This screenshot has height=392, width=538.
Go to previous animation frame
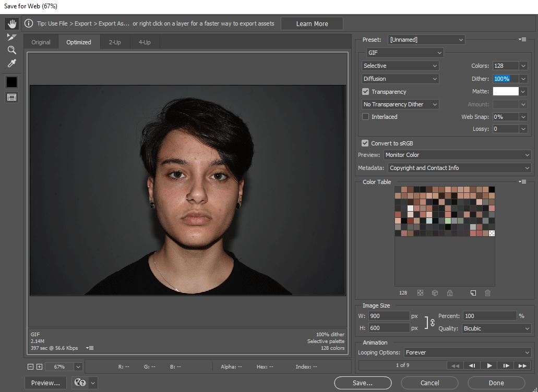(x=472, y=365)
